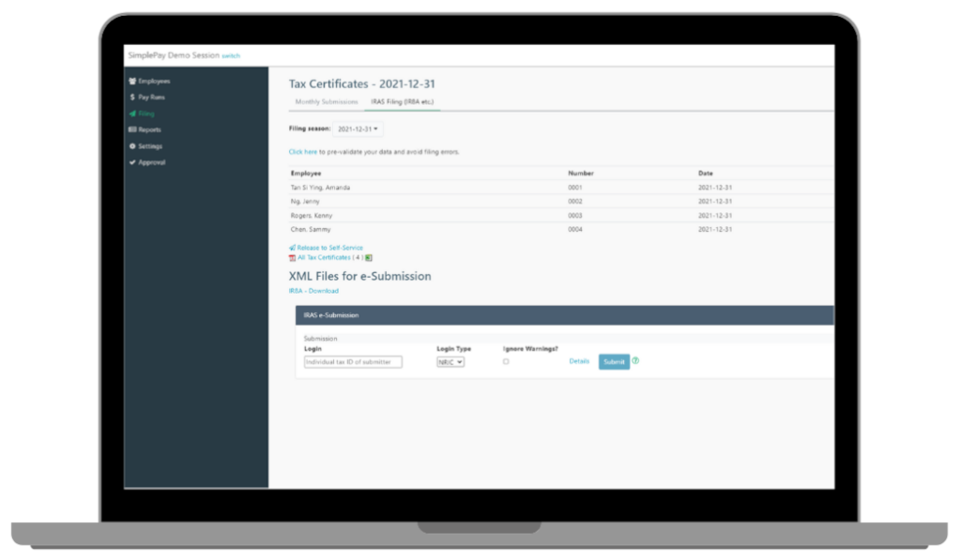Click the IR8A - Download link
961x560 pixels.
[313, 291]
